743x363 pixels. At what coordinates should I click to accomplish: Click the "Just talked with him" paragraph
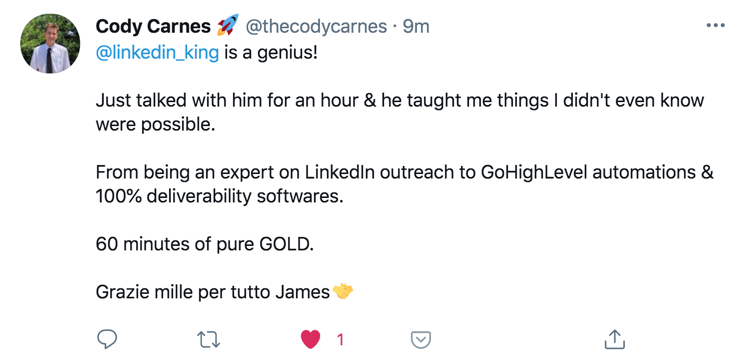pos(400,113)
